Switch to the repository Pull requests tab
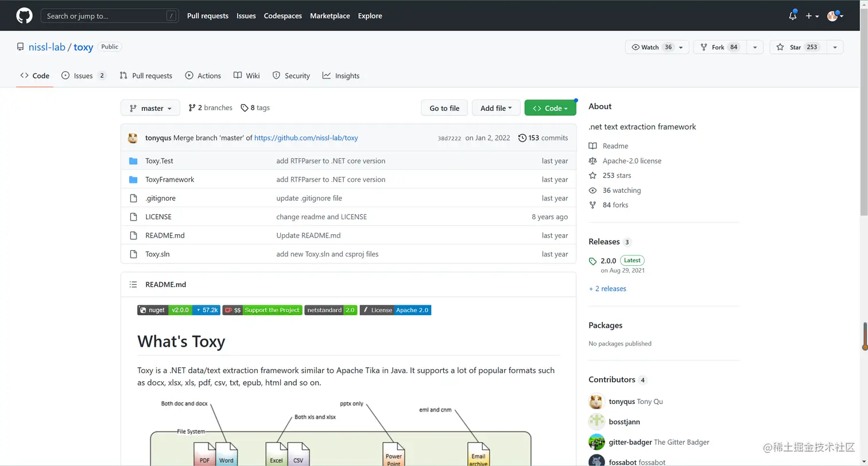The width and height of the screenshot is (868, 466). 146,76
